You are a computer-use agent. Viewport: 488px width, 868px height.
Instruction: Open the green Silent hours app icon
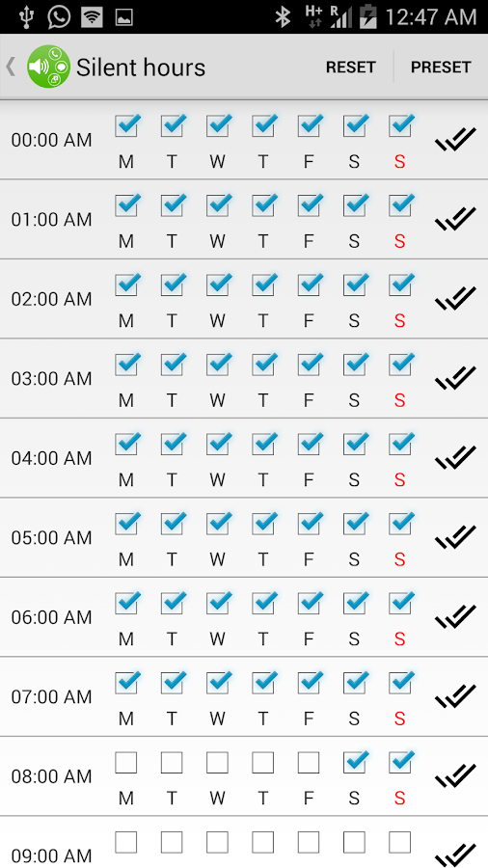point(48,67)
